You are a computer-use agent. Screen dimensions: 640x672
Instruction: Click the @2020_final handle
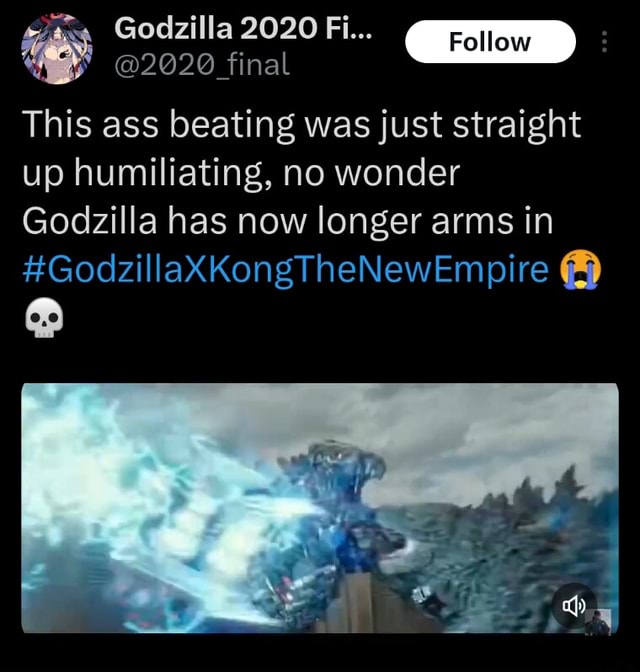(201, 64)
